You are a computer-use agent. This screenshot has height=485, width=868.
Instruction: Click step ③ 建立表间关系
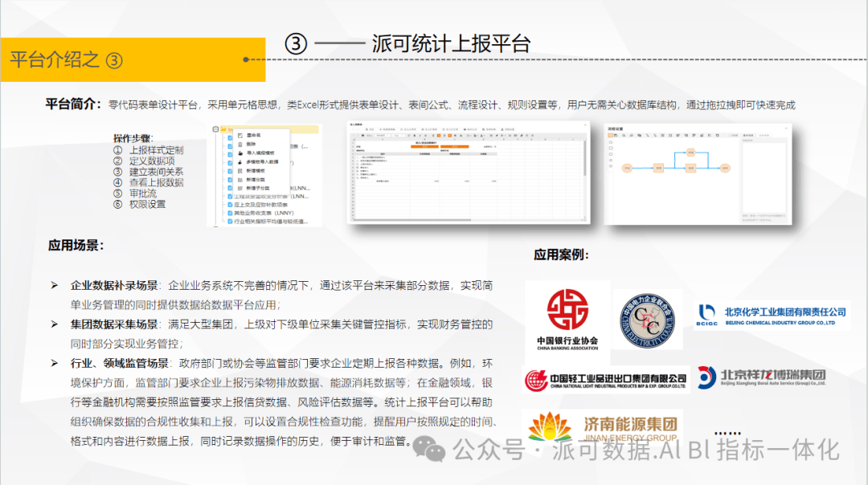[149, 172]
